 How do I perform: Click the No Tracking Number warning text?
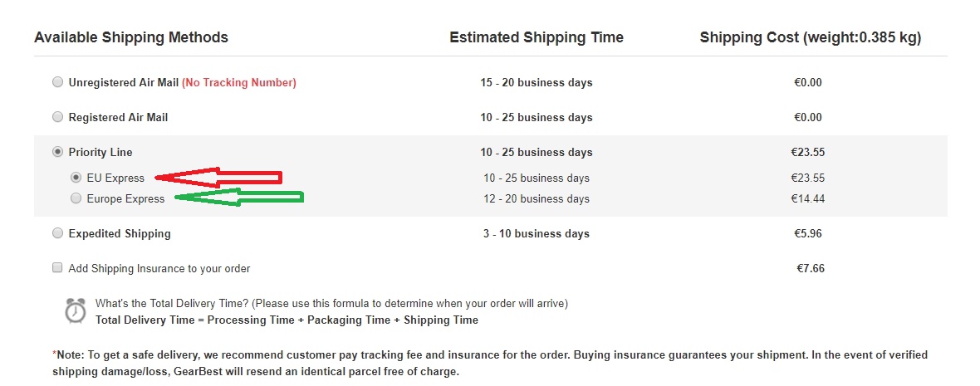pos(239,82)
